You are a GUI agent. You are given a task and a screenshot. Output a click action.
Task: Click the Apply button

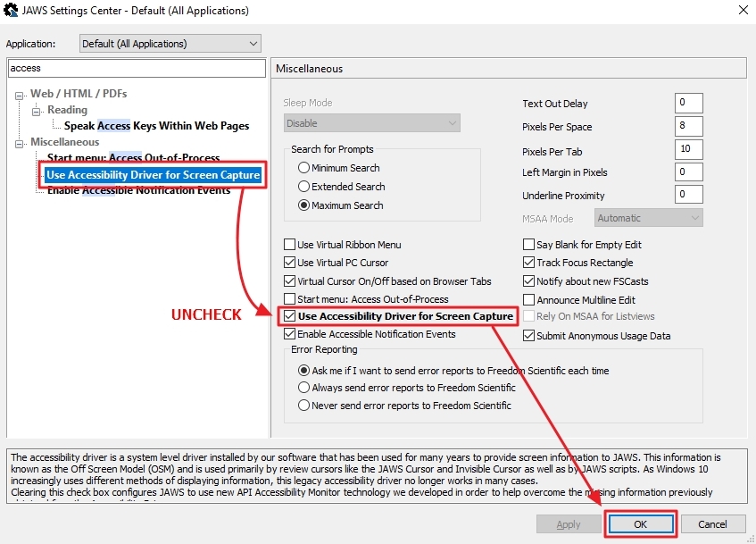coord(569,524)
